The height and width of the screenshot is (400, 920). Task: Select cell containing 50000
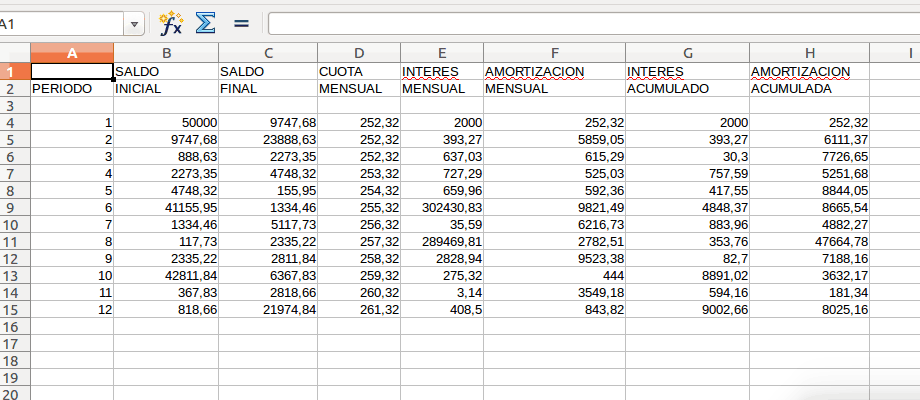166,123
